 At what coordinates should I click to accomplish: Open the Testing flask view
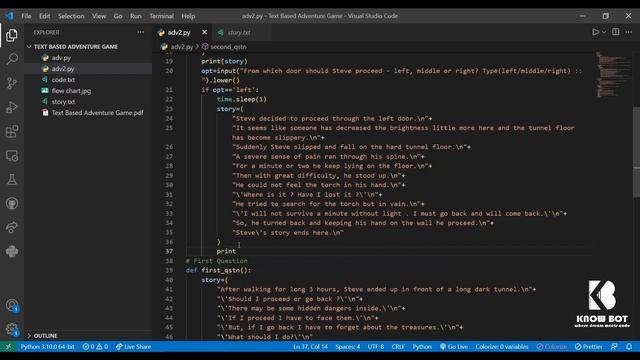(12, 180)
